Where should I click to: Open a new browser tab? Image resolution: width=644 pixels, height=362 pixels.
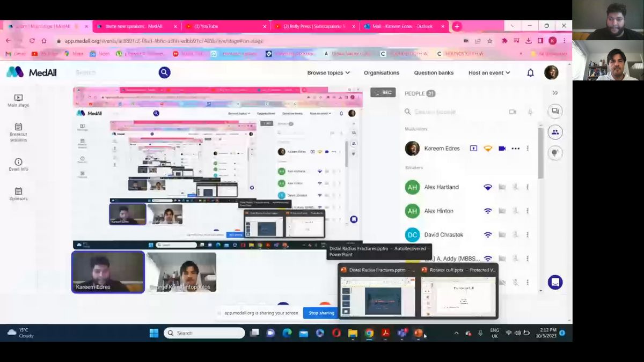click(457, 26)
